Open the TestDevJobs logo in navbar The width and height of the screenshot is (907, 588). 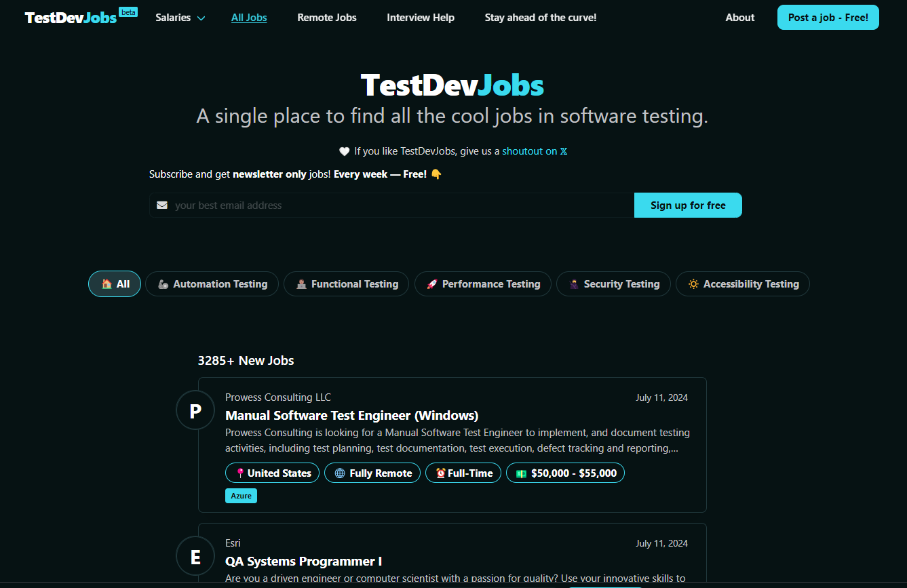pos(71,18)
